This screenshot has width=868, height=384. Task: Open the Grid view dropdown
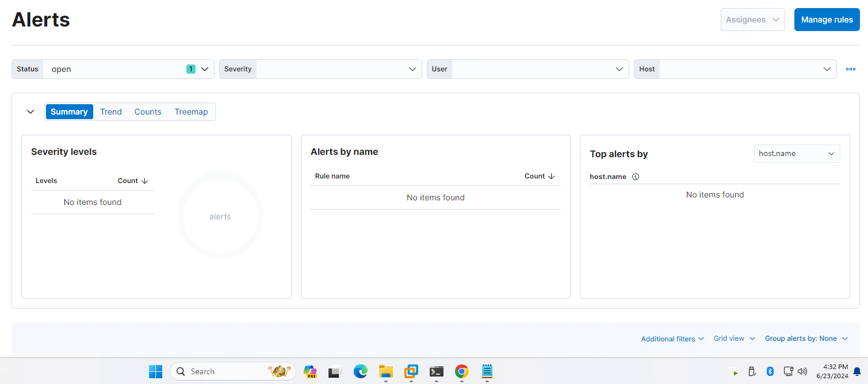[x=735, y=339]
